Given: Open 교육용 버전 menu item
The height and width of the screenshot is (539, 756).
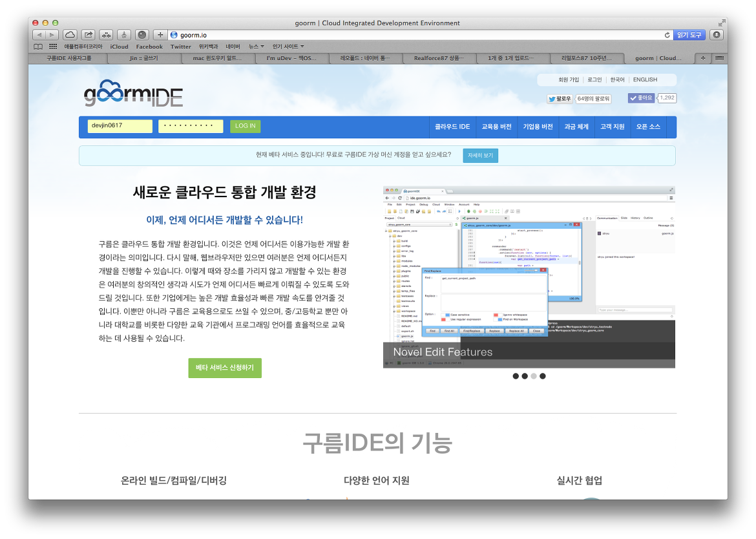Looking at the screenshot, I should point(497,127).
